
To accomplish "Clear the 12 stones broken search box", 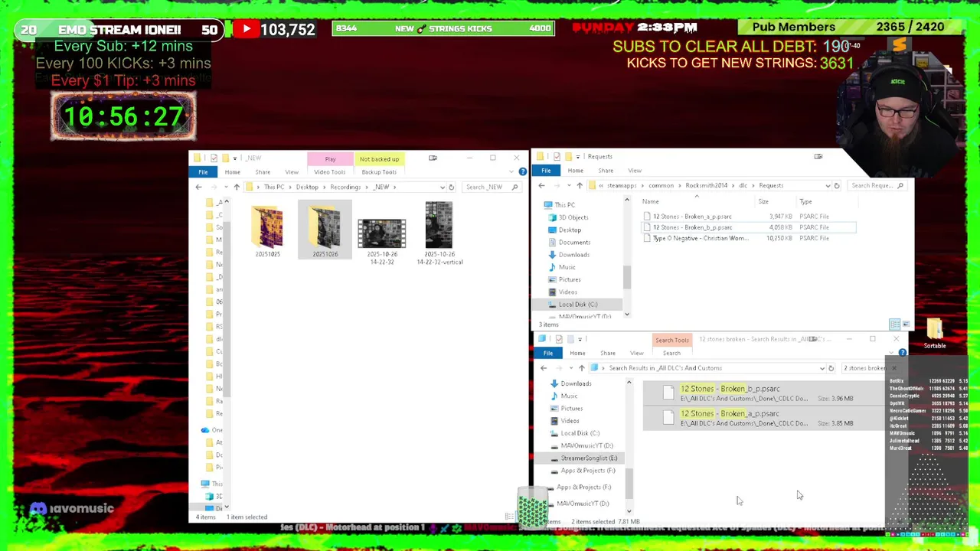I will click(x=893, y=368).
